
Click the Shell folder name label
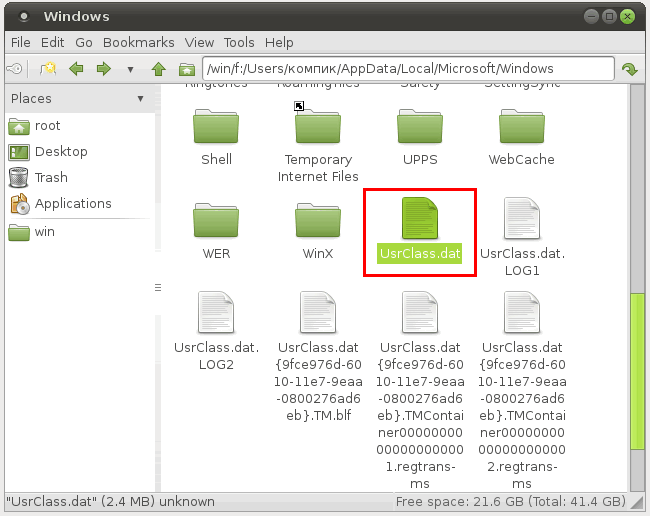click(x=216, y=160)
